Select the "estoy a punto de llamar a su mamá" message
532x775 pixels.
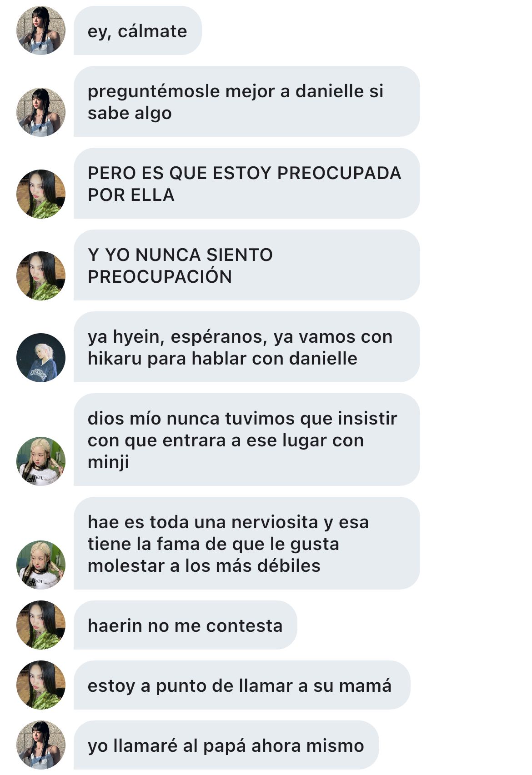click(x=242, y=685)
